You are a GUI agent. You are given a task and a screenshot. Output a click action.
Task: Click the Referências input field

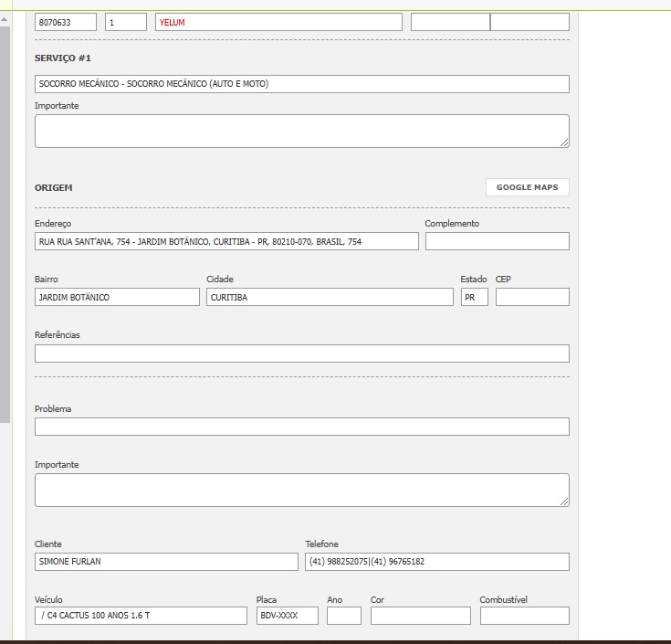(x=301, y=354)
